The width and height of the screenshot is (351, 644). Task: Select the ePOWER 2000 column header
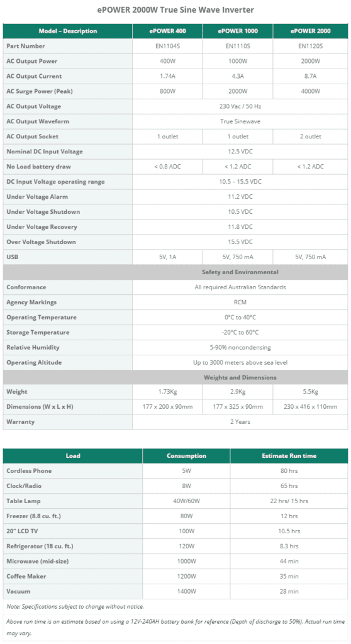[310, 31]
